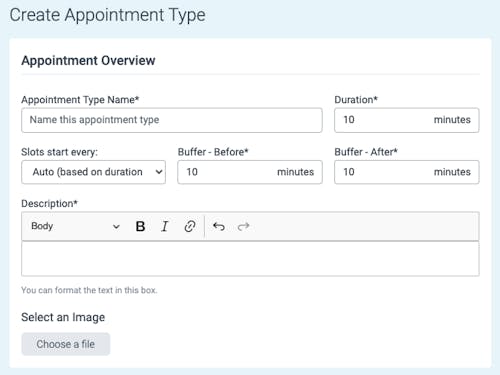Toggle Bold formatting in description toolbar
The height and width of the screenshot is (375, 500).
coord(140,226)
